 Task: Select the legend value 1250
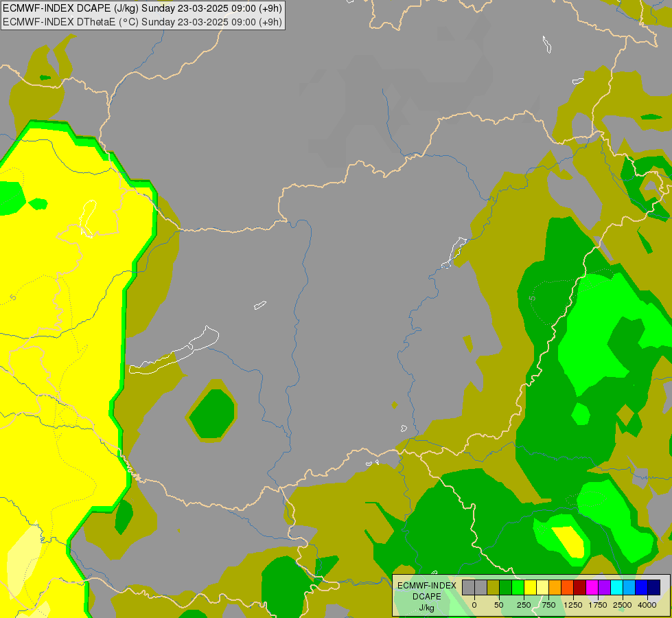[573, 605]
